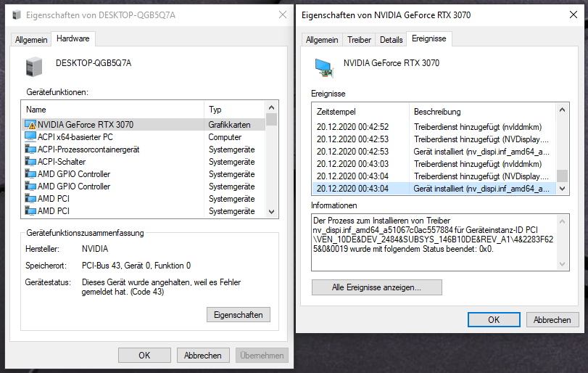Viewport: 588px width, 373px height.
Task: Select the first AMD GPIO Controller row
Action: 144,174
